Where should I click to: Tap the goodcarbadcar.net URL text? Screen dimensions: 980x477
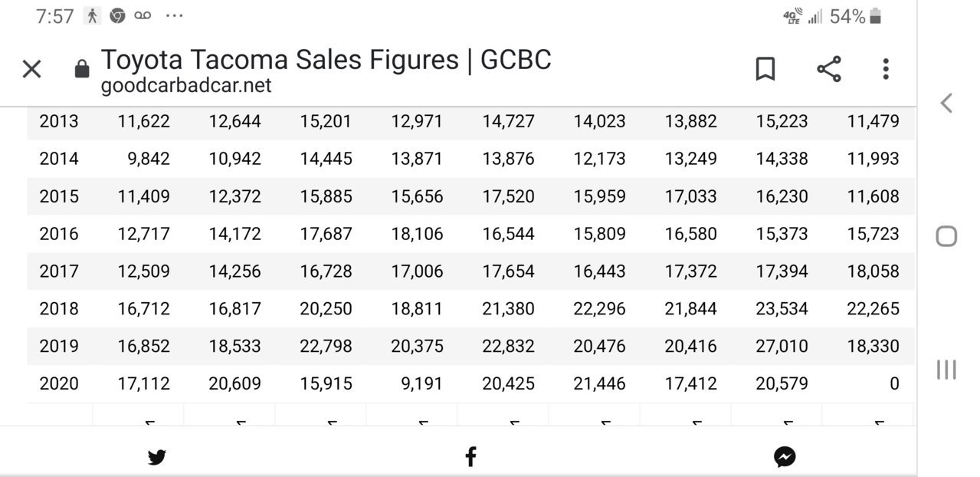click(186, 85)
